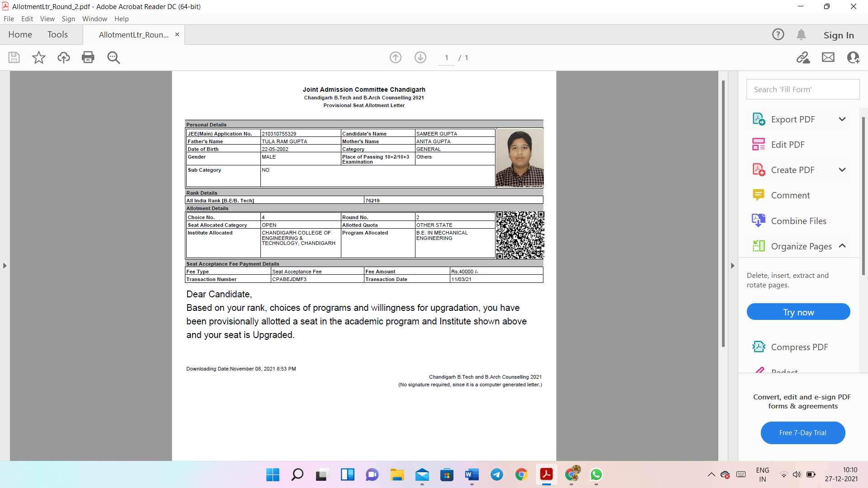Click the Wi-Fi network tray icon
The width and height of the screenshot is (868, 488).
click(783, 474)
